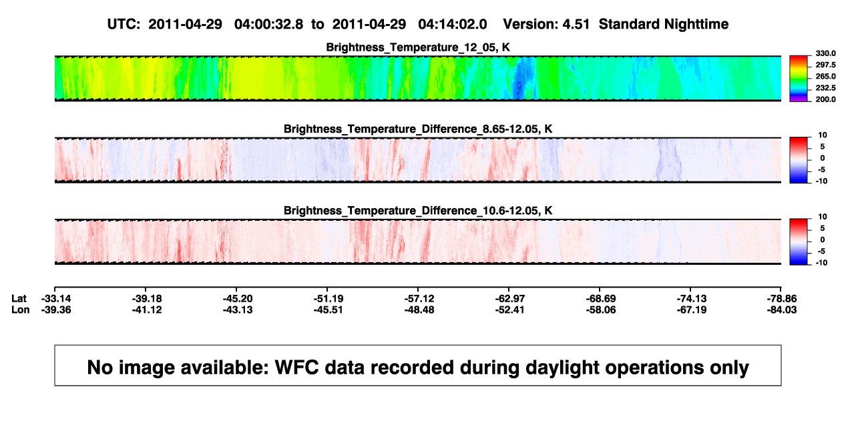Click the Brightness_Temperature_12_05, K plot title

tap(417, 47)
